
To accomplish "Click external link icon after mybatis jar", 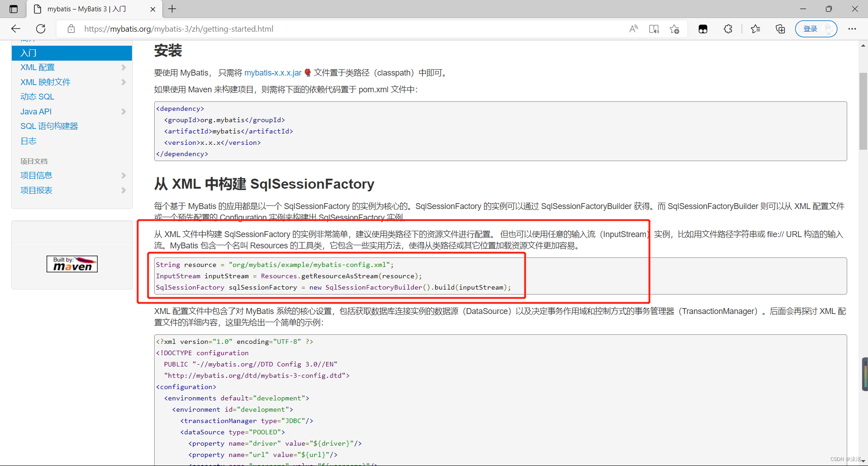I will coord(307,73).
